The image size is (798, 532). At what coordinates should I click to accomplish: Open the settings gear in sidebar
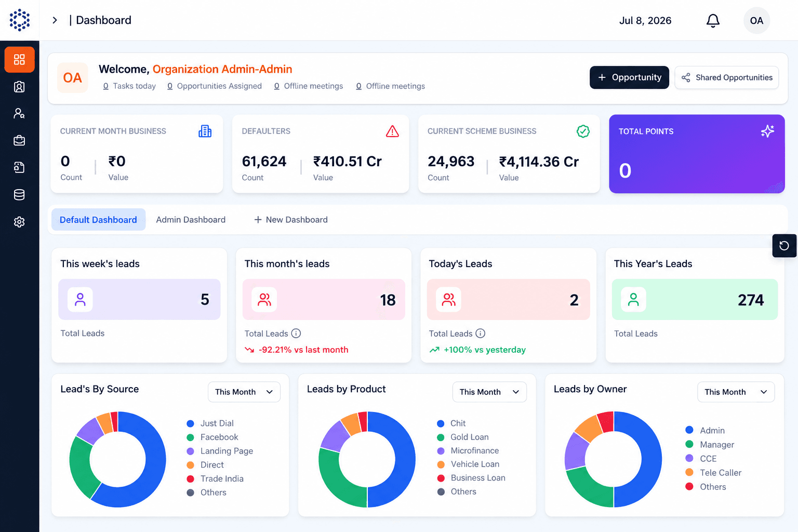(x=19, y=222)
